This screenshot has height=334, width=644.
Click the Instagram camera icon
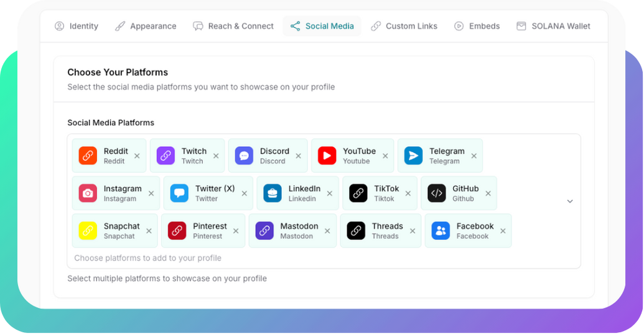(88, 193)
